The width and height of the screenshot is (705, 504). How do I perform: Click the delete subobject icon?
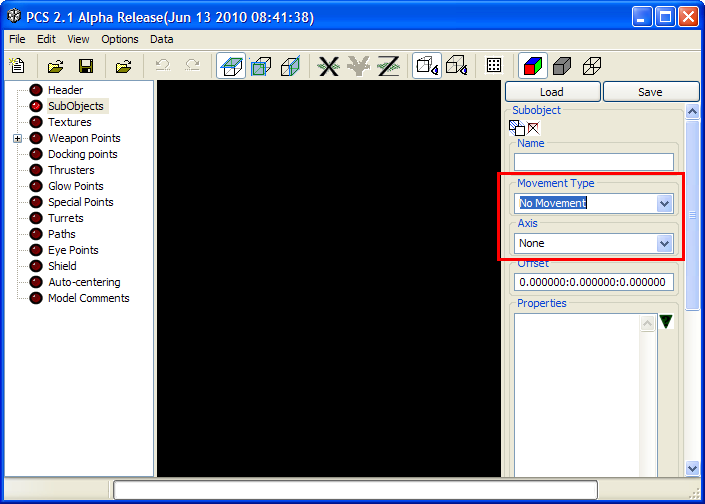coord(533,128)
